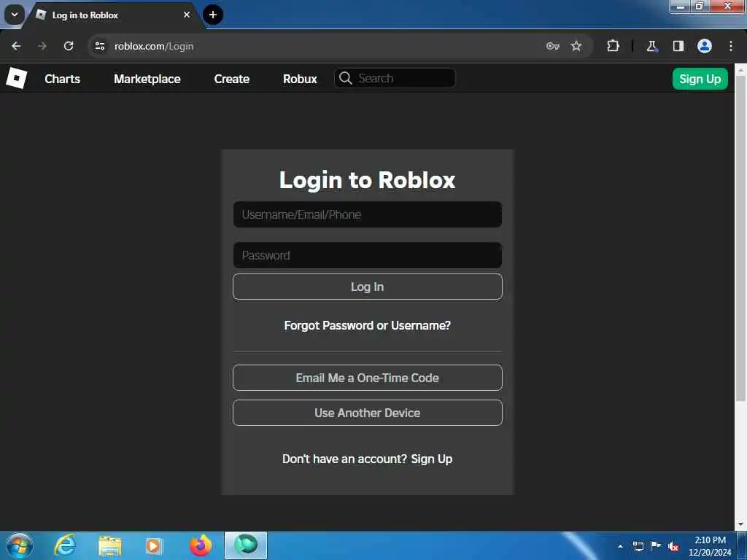Click the scrollbar down arrow
The height and width of the screenshot is (560, 747).
pos(741,525)
